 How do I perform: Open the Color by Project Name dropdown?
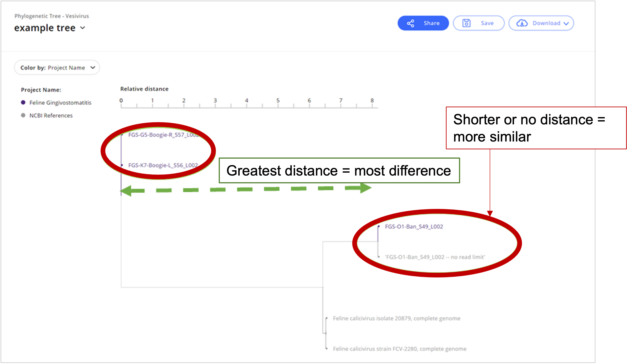tap(57, 67)
